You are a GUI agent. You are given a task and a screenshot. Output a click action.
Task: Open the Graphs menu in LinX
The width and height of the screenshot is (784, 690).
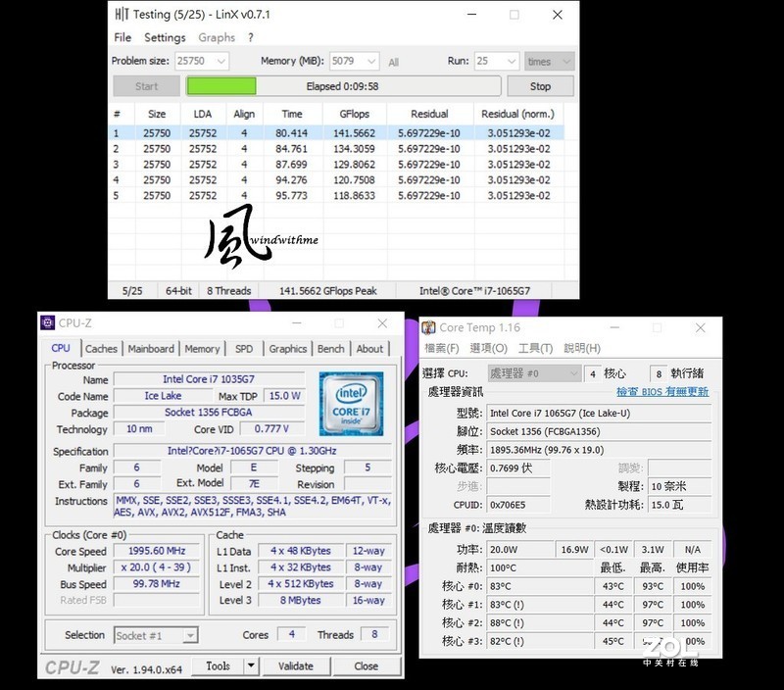click(x=217, y=37)
